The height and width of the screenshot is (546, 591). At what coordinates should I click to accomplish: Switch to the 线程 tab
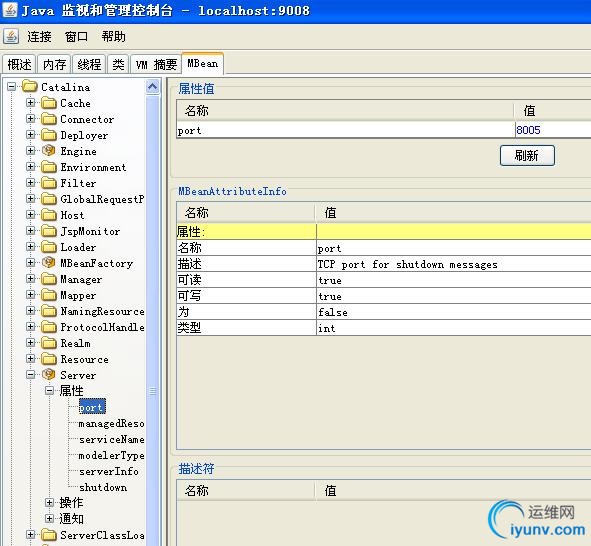click(89, 64)
